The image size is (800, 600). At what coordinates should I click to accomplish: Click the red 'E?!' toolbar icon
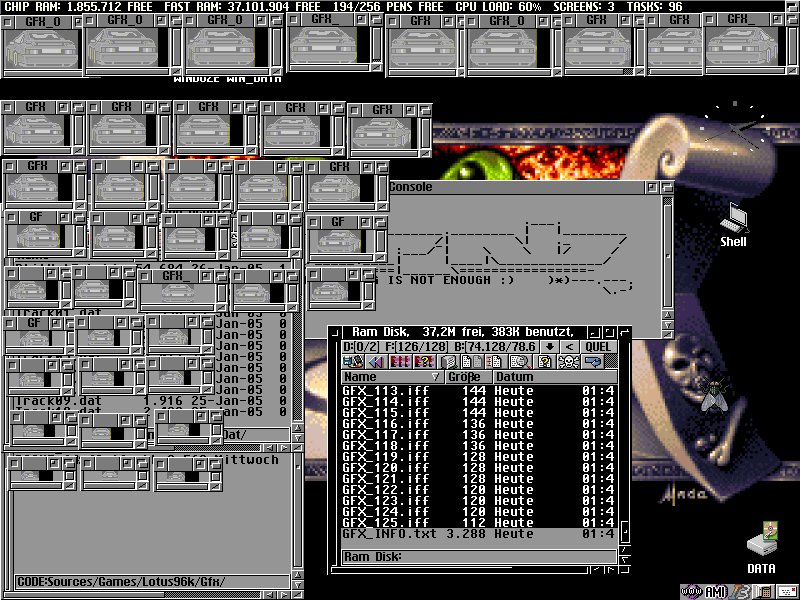(424, 362)
